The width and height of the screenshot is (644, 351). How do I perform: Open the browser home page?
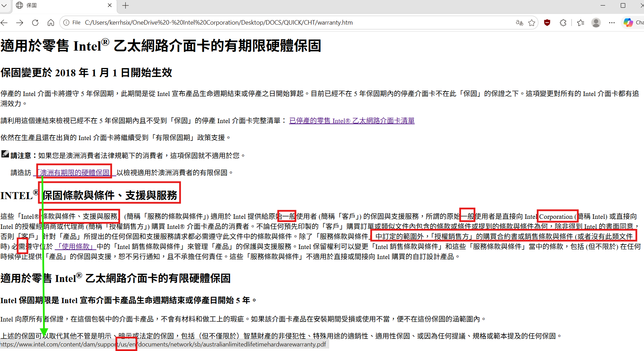tap(51, 23)
